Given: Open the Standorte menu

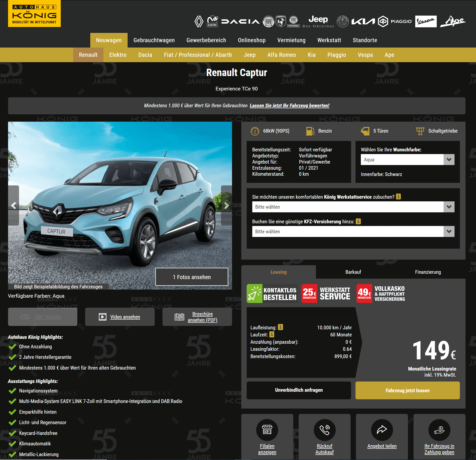Looking at the screenshot, I should pyautogui.click(x=365, y=40).
